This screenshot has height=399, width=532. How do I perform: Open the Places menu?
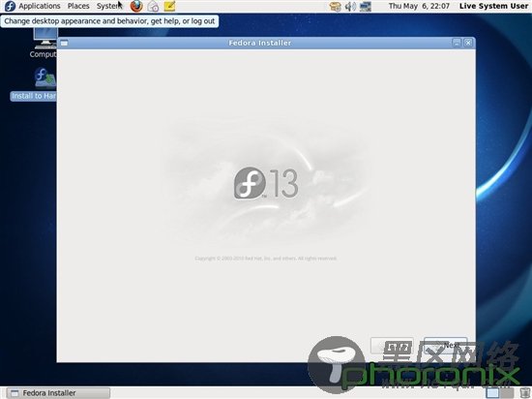pos(78,6)
